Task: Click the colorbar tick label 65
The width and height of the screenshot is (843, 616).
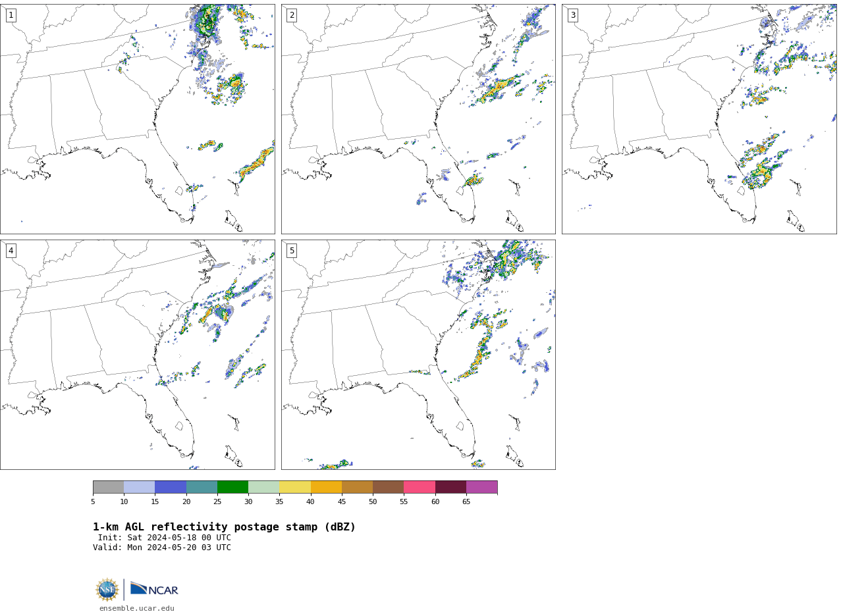Action: click(466, 502)
